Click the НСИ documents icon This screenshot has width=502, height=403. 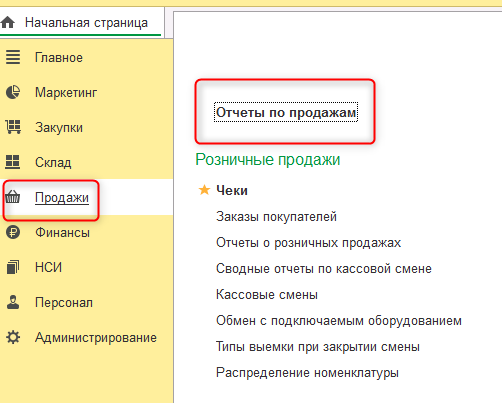(x=13, y=267)
